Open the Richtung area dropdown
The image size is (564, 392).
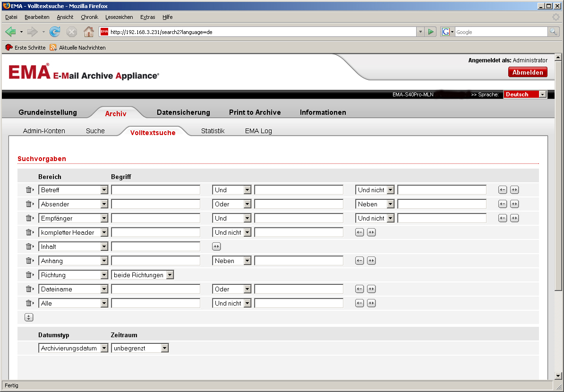coord(73,275)
